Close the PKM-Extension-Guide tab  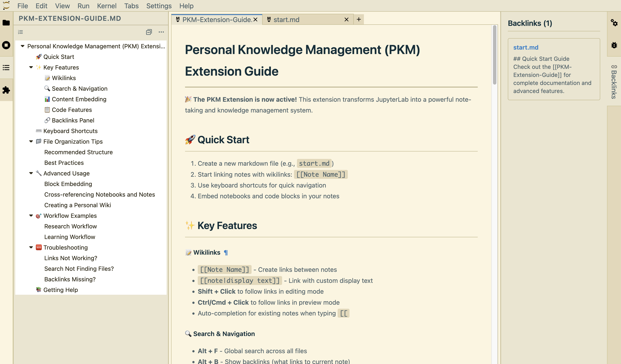(256, 19)
